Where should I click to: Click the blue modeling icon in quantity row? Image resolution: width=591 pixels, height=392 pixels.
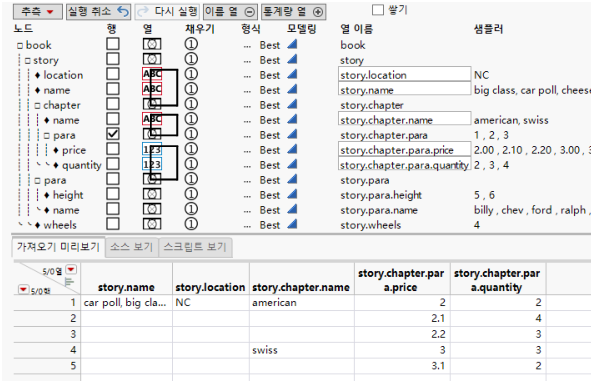(x=292, y=165)
